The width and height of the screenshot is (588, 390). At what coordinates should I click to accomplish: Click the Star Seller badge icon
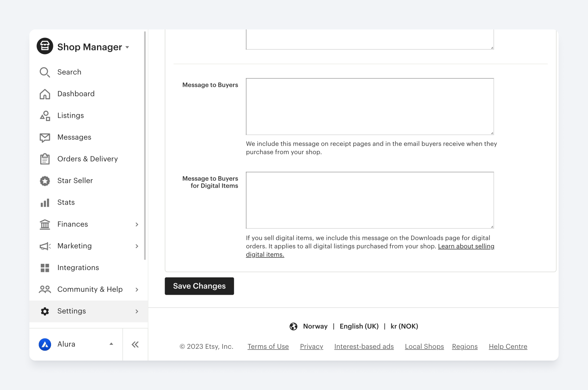pos(44,181)
